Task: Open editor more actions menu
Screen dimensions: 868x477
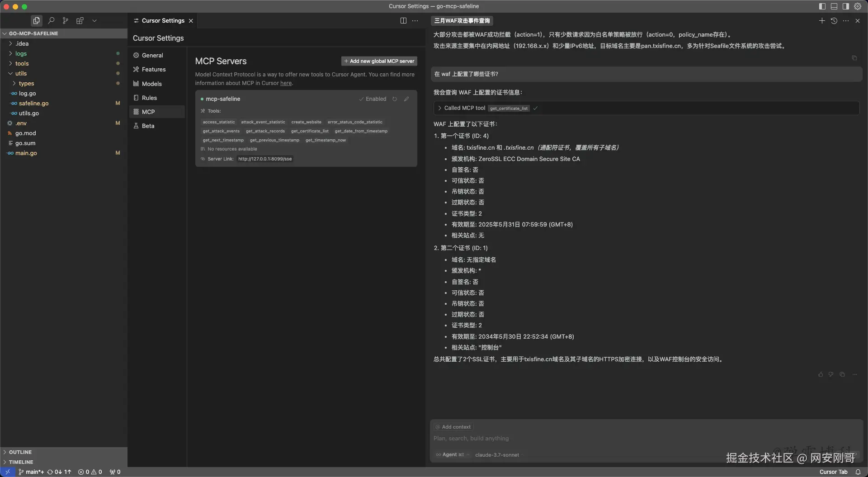Action: (415, 20)
